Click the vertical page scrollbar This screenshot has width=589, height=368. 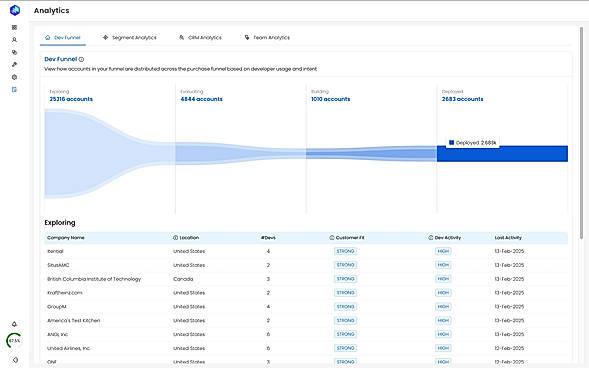tap(581, 133)
